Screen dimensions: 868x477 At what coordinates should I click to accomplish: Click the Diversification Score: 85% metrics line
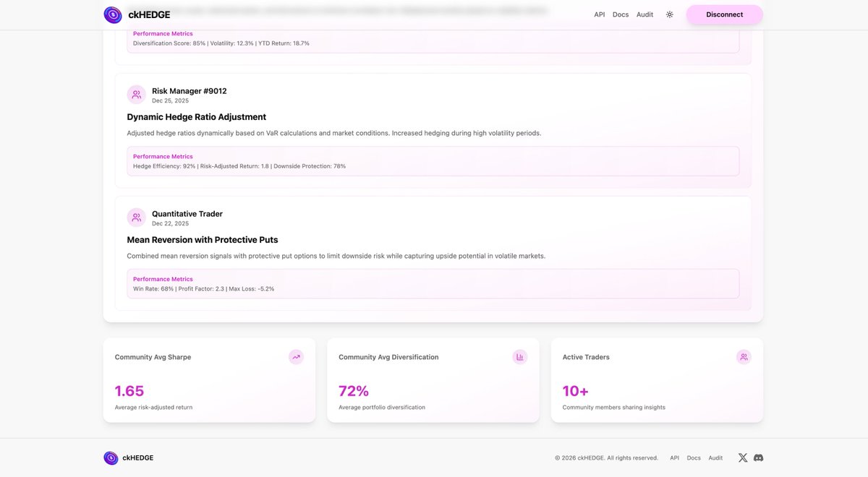(x=221, y=43)
